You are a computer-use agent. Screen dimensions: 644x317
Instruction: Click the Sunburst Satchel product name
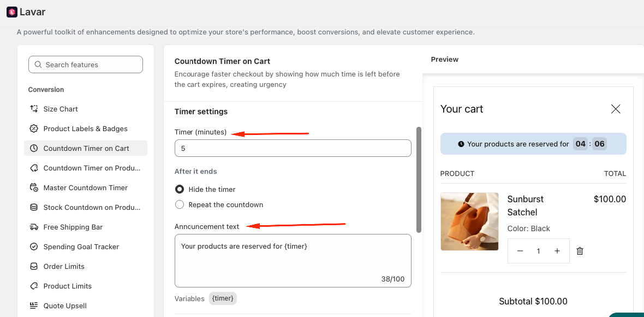click(x=526, y=206)
